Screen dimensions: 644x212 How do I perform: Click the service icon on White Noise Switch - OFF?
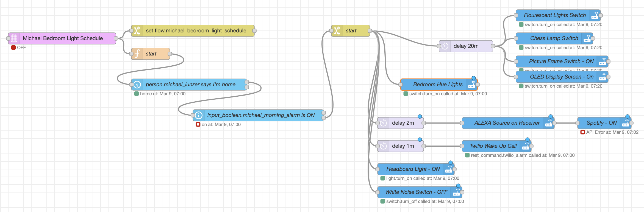(x=456, y=192)
